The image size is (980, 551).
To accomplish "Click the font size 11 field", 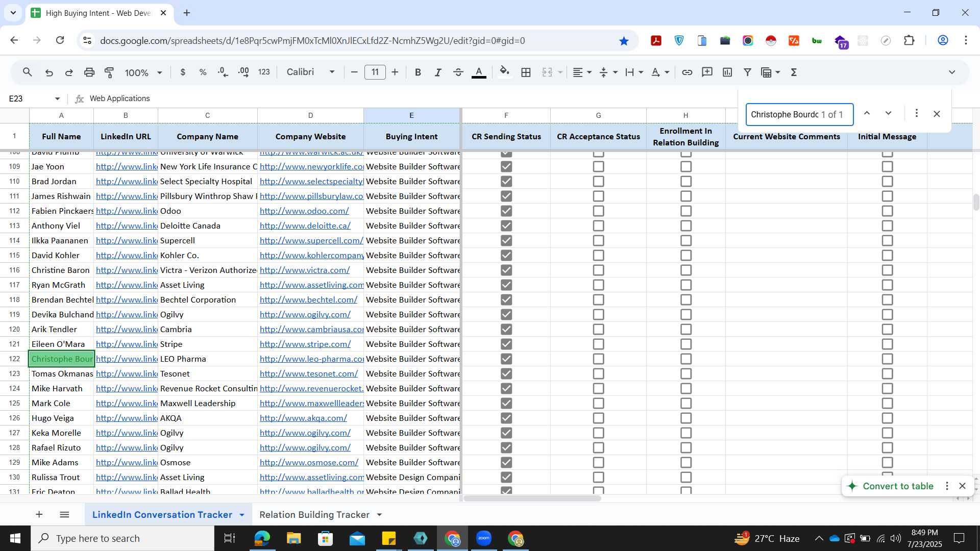I will (x=375, y=72).
